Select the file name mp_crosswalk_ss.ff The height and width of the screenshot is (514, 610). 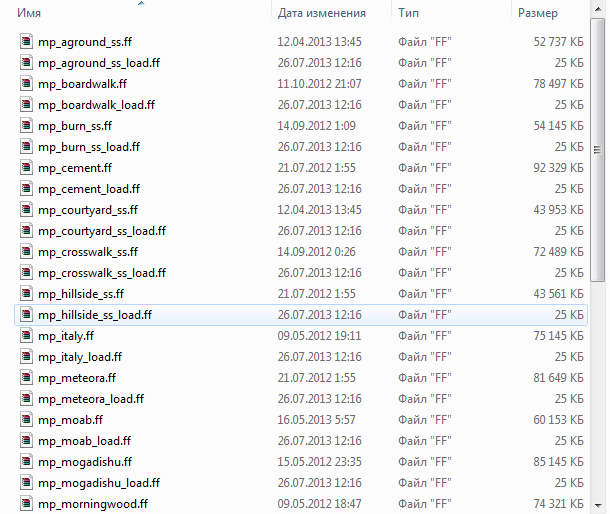88,252
